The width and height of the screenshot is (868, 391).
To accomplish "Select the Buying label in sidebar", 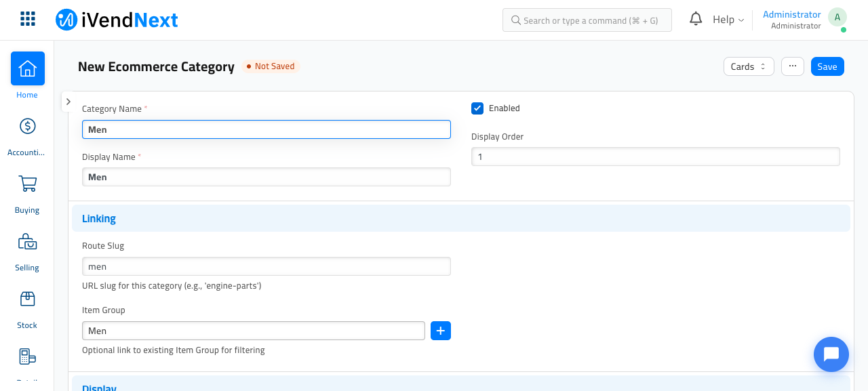I will tap(27, 210).
